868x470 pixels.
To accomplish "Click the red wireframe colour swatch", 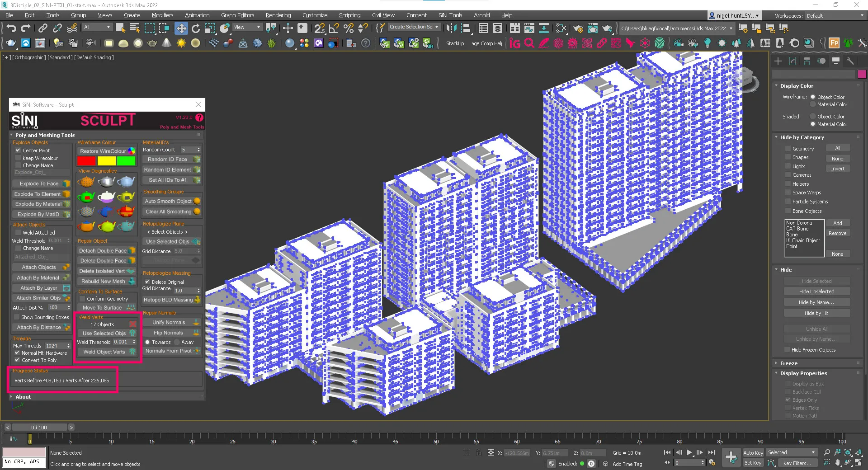I will click(x=86, y=161).
